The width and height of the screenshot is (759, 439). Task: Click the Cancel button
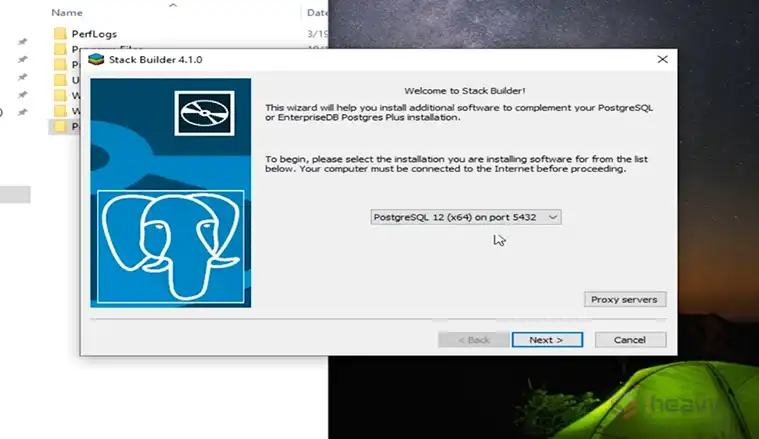tap(630, 340)
